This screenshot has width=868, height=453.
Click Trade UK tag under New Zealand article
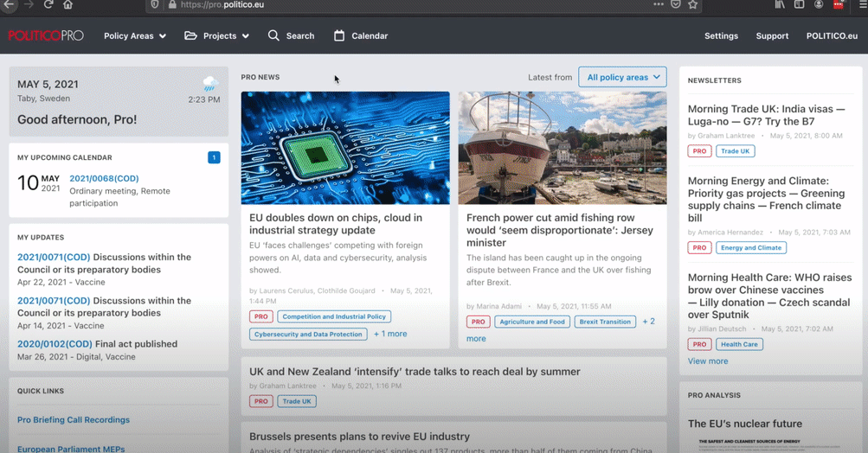[297, 401]
